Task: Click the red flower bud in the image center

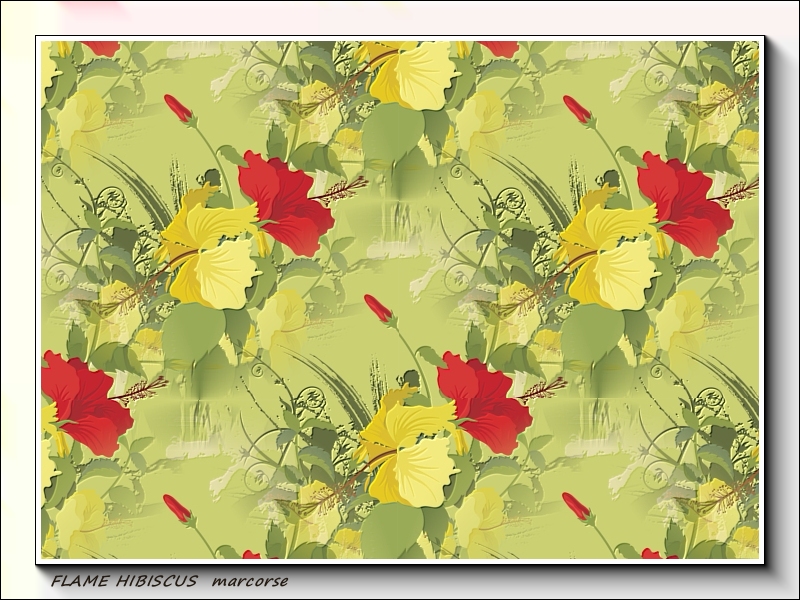Action: [x=378, y=308]
